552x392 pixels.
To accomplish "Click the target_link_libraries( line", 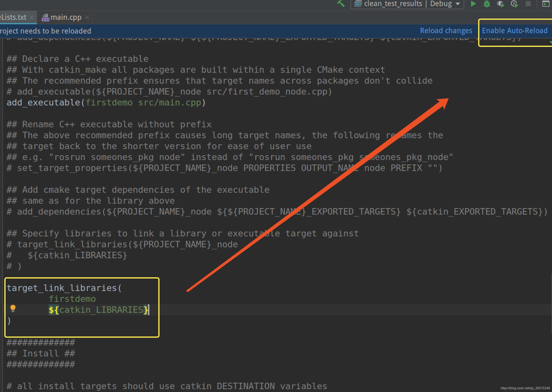I will pos(64,288).
